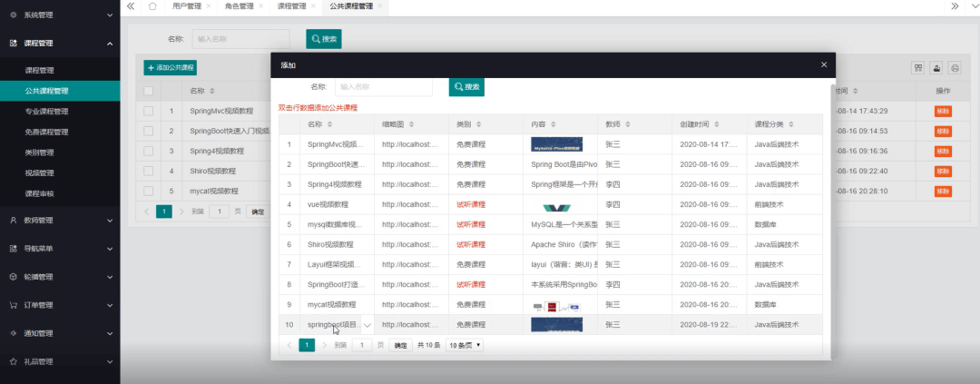Viewport: 980px width, 384px height.
Task: Tick checkbox for SpringMvc视频教程 row
Action: 148,111
